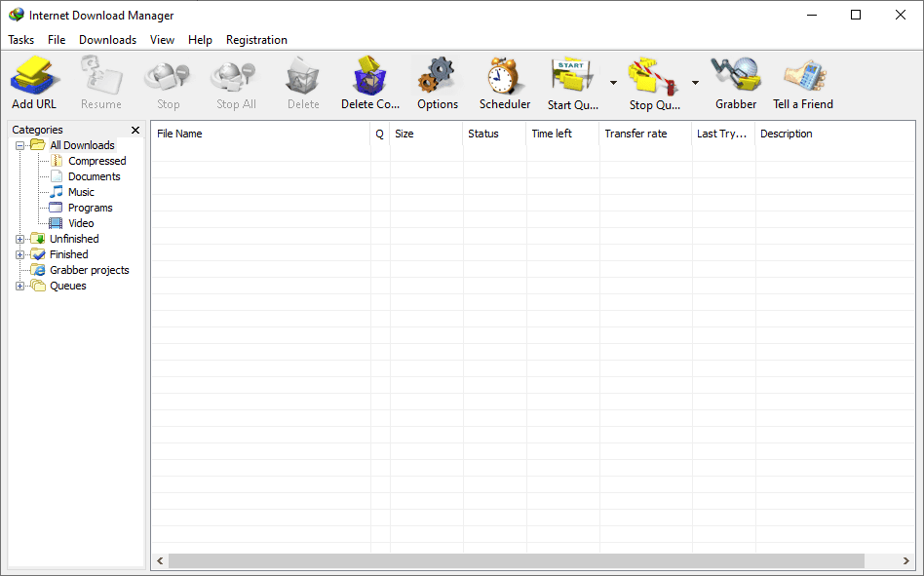The image size is (924, 576).
Task: Sort by the Status column header
Action: (x=494, y=134)
